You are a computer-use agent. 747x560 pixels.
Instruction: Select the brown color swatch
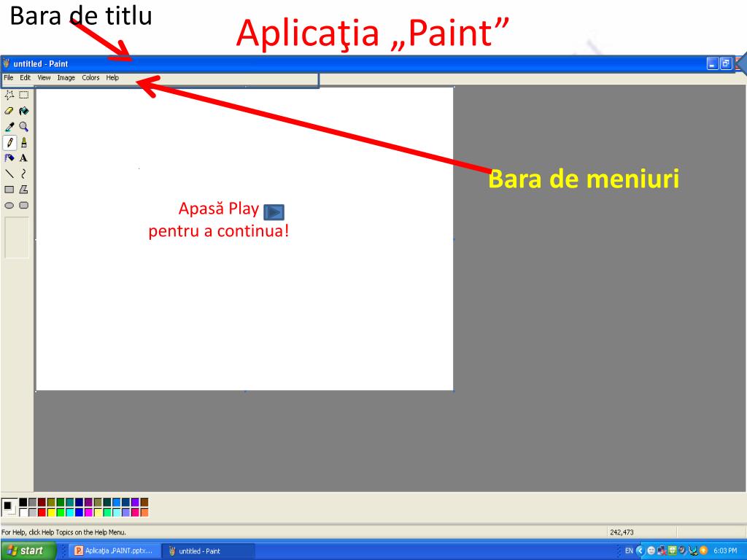tap(144, 502)
